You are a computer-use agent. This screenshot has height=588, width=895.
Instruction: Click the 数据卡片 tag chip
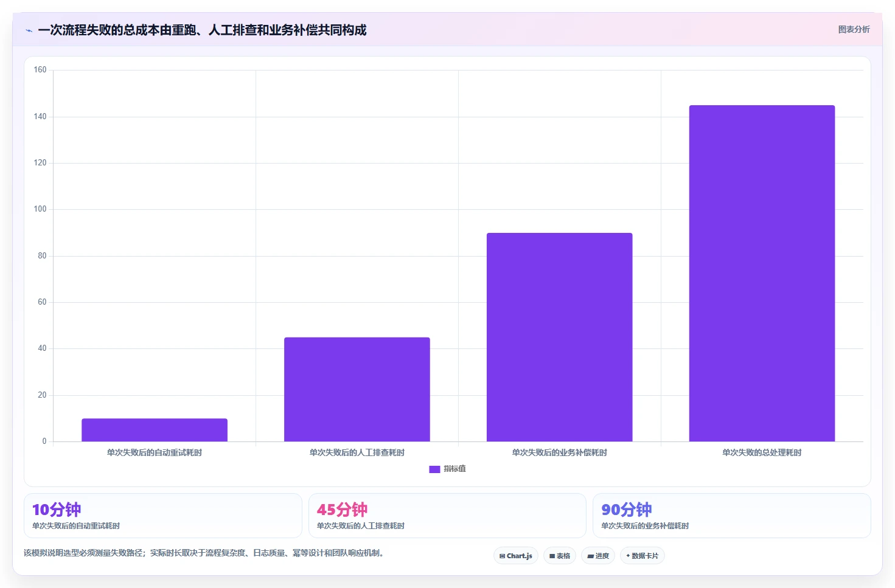(643, 556)
